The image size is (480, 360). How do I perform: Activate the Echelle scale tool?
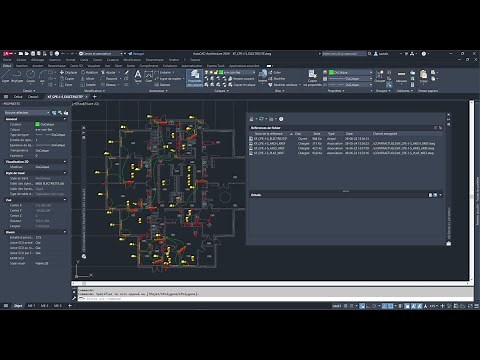(88, 85)
